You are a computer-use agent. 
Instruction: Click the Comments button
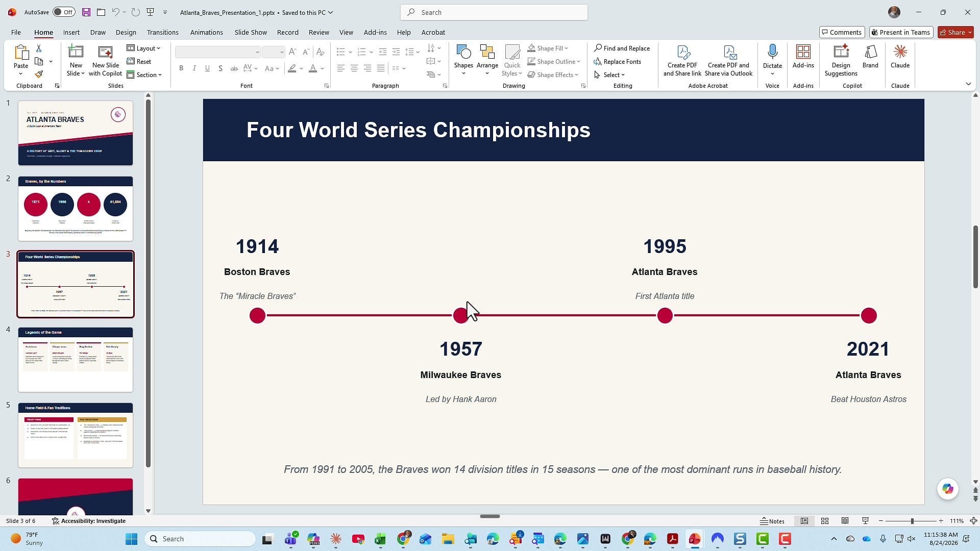[842, 32]
